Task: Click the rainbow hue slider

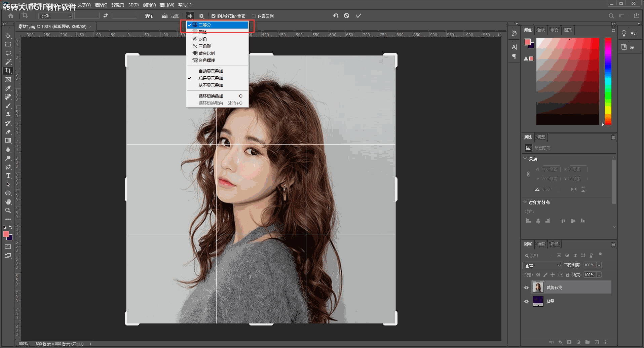Action: 608,81
